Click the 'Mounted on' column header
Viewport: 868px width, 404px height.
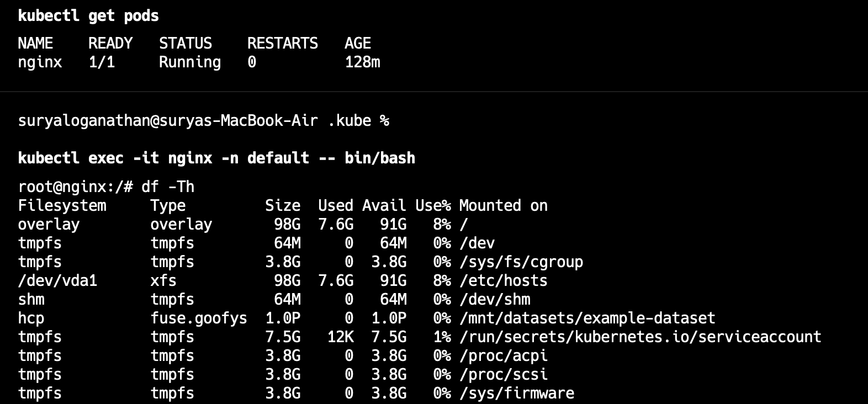click(504, 205)
